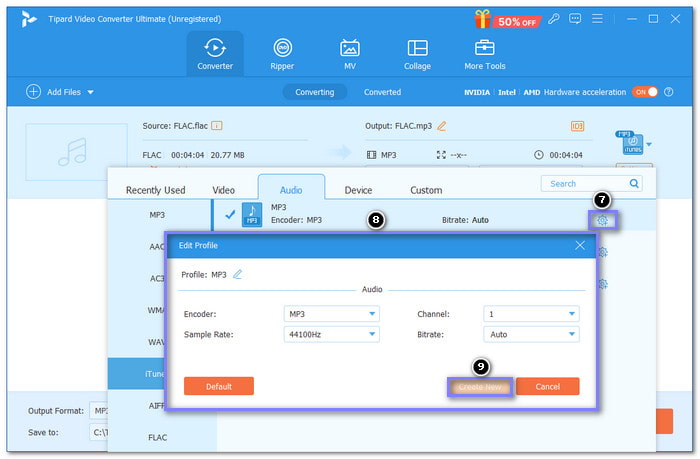Click the MP3 iTunes output format icon
Screen dimensions: 700x459
point(629,143)
